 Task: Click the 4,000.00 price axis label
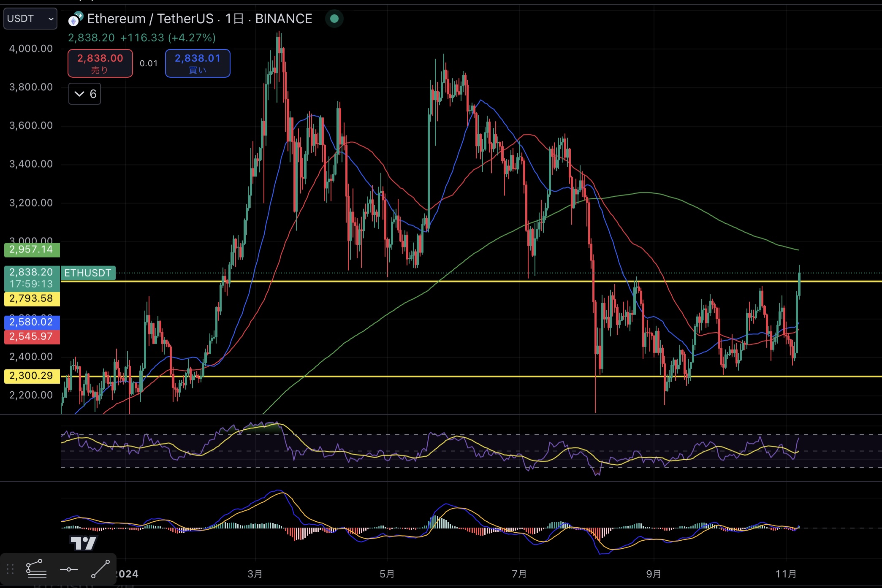[31, 49]
